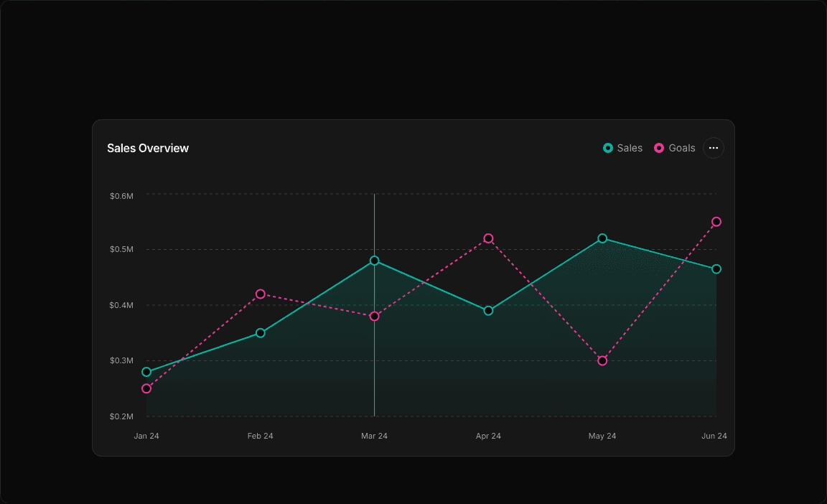This screenshot has height=504, width=827.
Task: Click the Sales Overview title
Action: 148,148
